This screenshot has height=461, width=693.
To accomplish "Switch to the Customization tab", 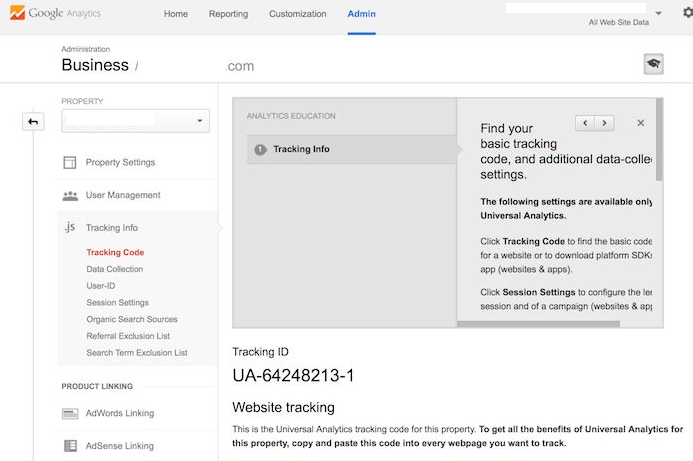I will coord(298,14).
